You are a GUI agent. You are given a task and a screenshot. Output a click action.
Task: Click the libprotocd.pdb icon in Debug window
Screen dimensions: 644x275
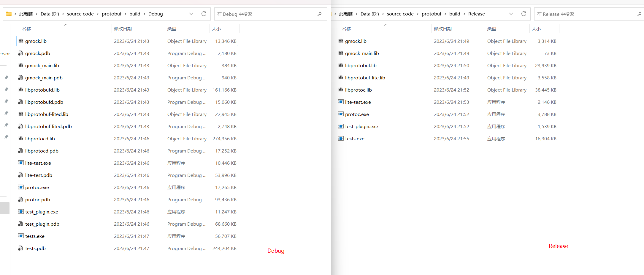tap(21, 151)
